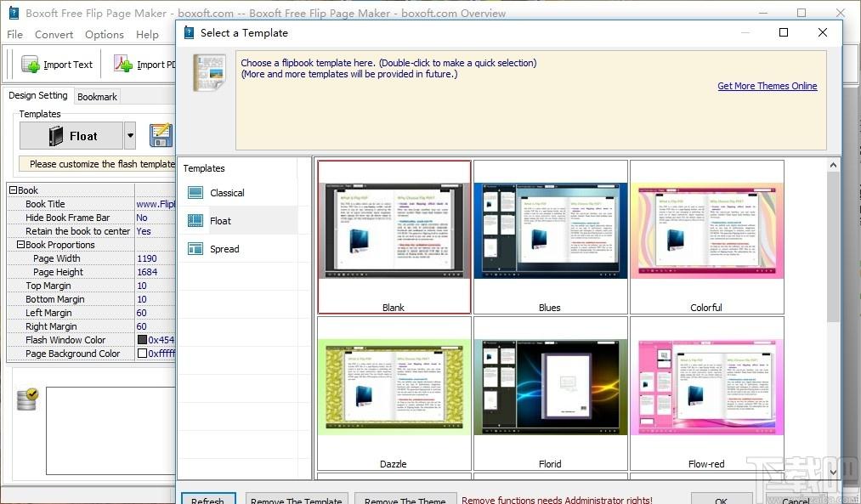Viewport: 861px width, 504px height.
Task: Select the Blank theme thumbnail
Action: point(394,237)
